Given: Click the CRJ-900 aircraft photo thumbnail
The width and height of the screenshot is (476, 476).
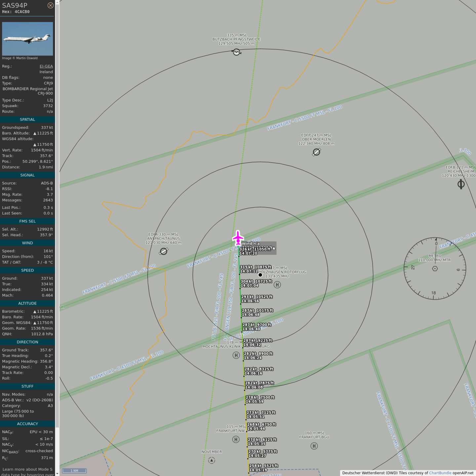Looking at the screenshot, I should point(27,39).
